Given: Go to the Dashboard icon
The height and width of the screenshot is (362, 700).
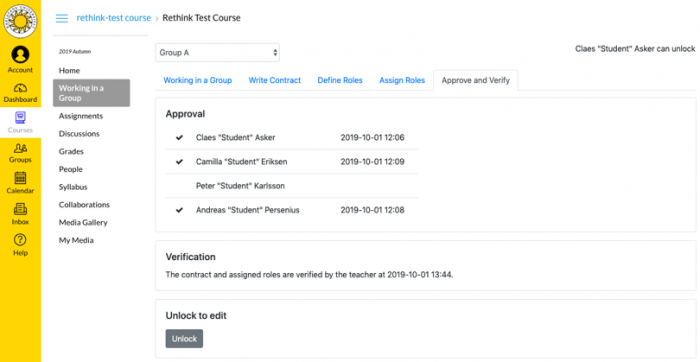Looking at the screenshot, I should pyautogui.click(x=20, y=88).
